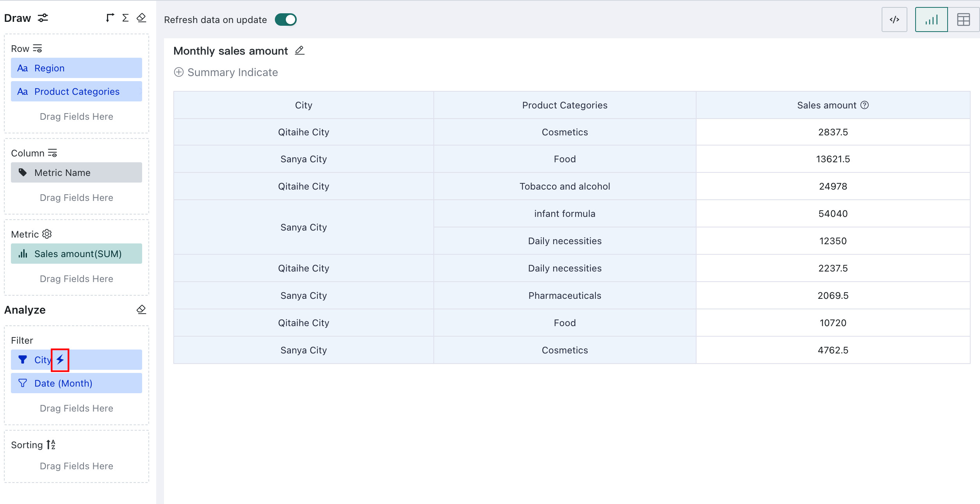Open Row settings icon
Image resolution: width=980 pixels, height=504 pixels.
tap(37, 49)
